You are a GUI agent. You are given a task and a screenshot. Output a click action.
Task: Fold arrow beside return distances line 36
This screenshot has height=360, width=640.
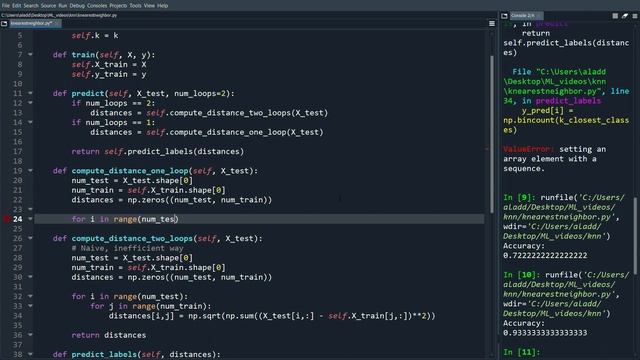[x=30, y=335]
